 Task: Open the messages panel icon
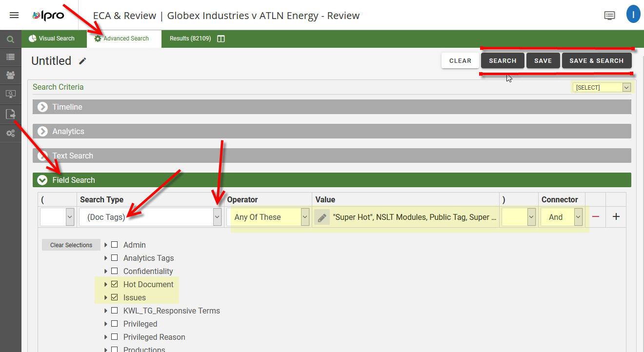(609, 16)
